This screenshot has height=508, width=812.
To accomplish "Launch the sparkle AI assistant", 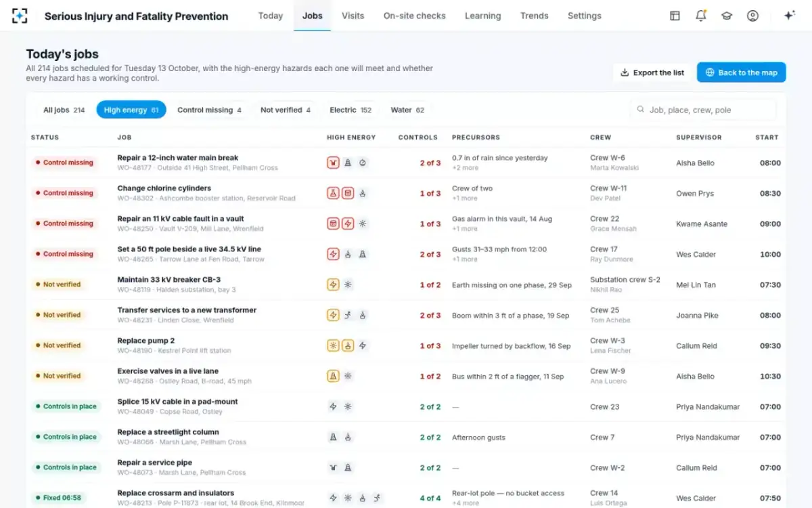I will coord(789,16).
